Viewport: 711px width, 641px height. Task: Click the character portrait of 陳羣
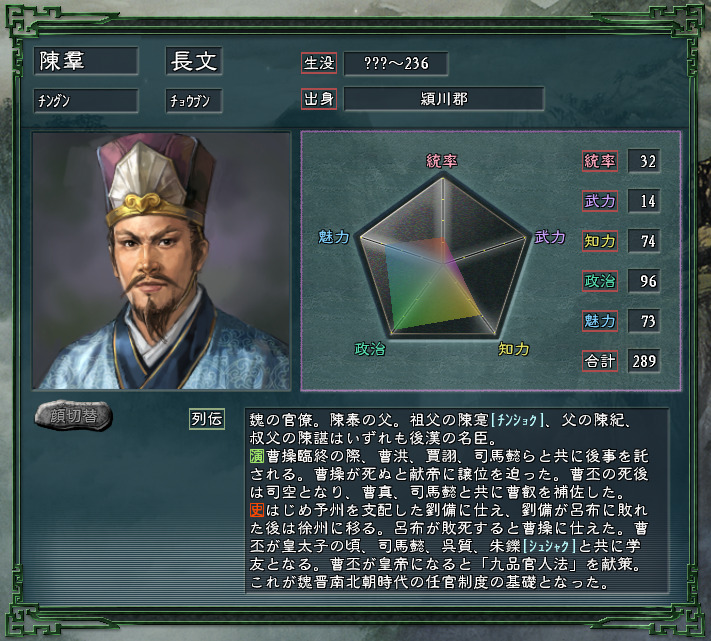tap(161, 261)
